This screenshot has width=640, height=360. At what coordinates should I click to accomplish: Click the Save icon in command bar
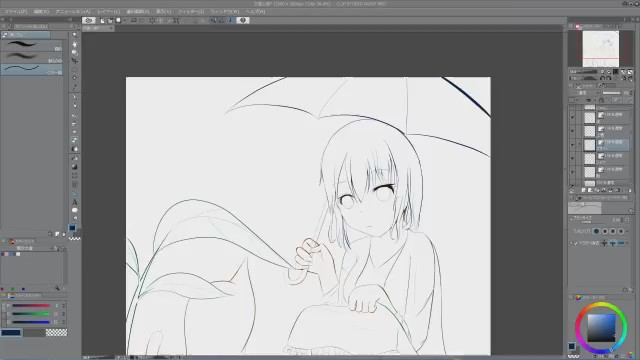[x=118, y=20]
